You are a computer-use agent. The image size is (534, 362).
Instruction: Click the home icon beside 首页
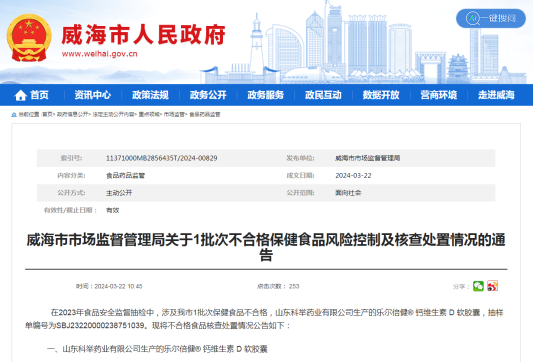(20, 95)
